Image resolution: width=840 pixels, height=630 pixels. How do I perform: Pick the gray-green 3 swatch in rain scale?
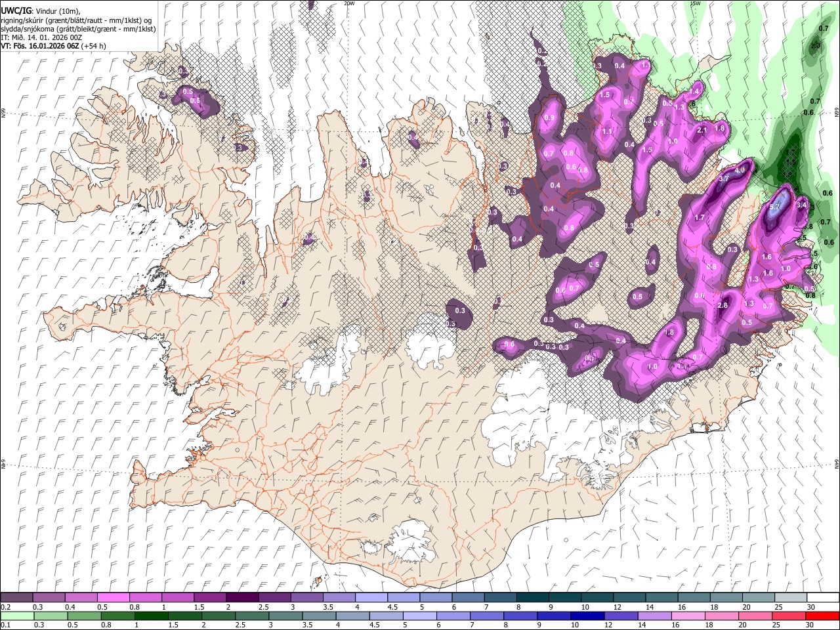286,616
